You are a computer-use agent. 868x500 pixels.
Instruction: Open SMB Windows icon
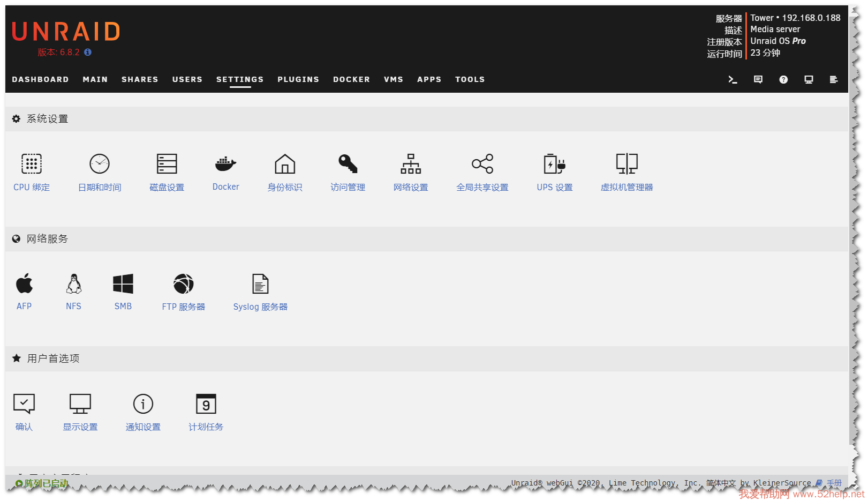(x=123, y=283)
